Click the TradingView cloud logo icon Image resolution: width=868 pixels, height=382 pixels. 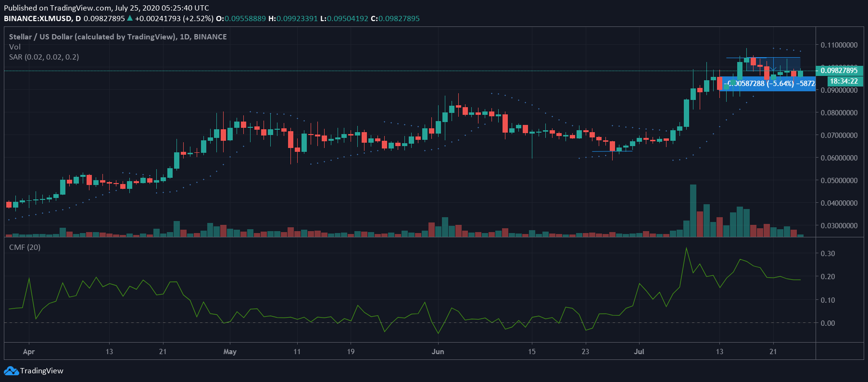11,371
